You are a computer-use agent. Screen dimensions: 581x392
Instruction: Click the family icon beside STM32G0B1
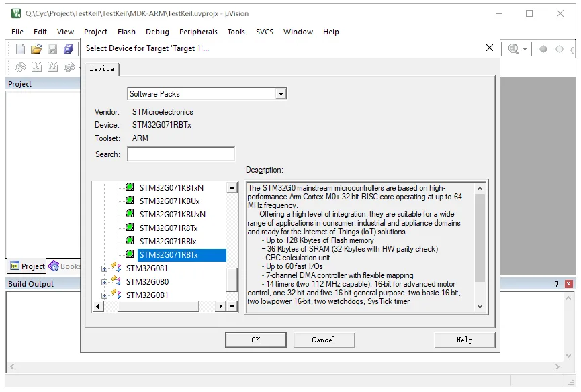point(116,294)
